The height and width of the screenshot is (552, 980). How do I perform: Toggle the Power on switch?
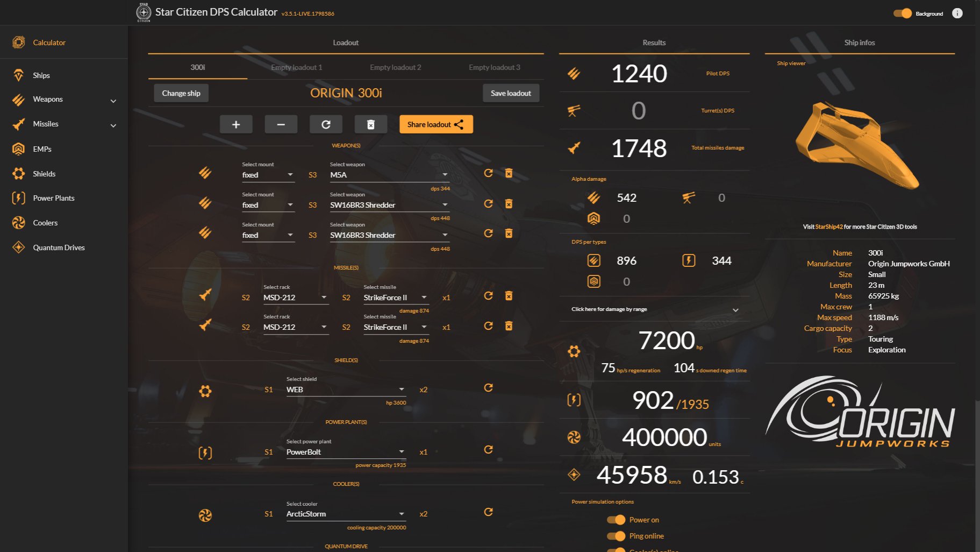click(x=616, y=520)
